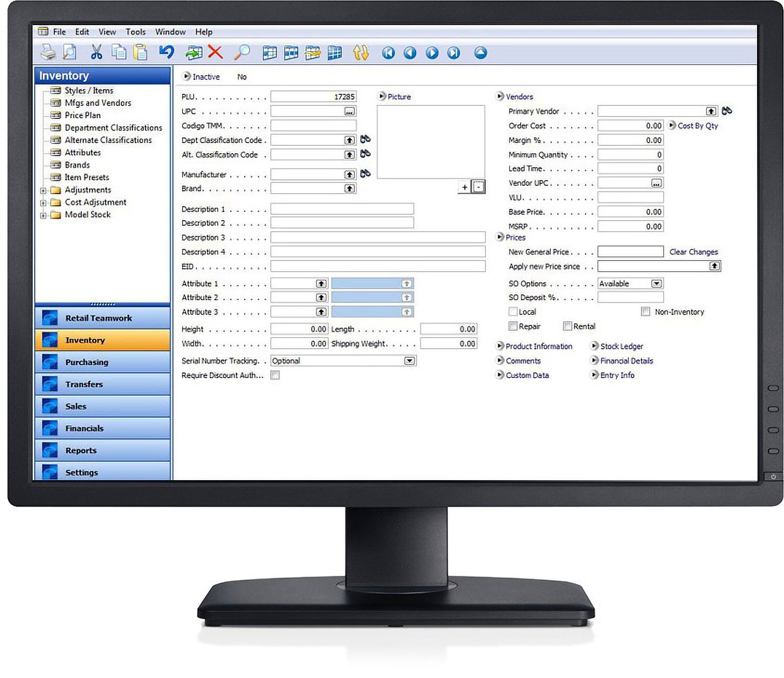This screenshot has width=784, height=678.
Task: Click the blue undo arrow icon
Action: 166,52
